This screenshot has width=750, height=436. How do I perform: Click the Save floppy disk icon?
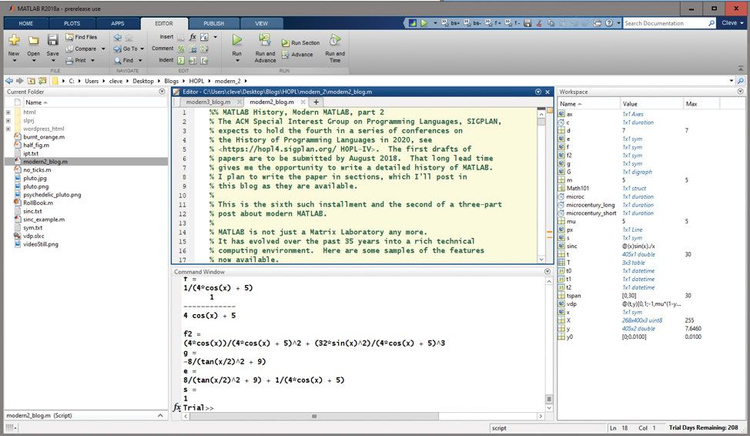pyautogui.click(x=53, y=40)
